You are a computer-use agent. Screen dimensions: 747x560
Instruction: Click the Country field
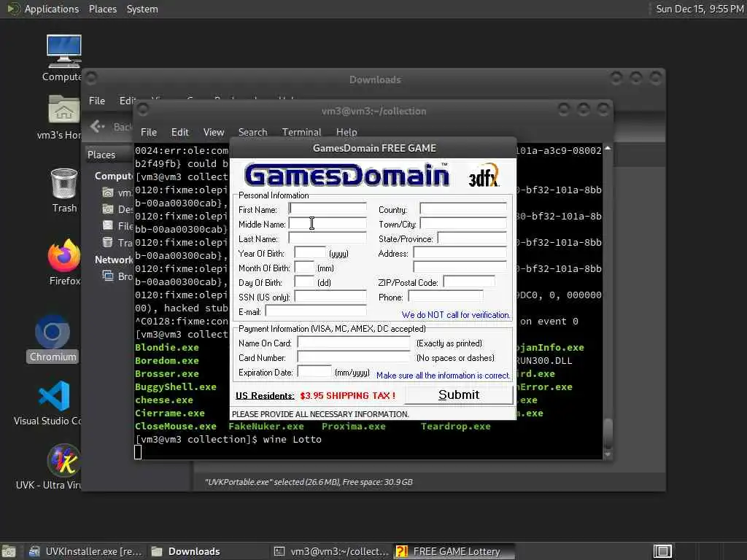click(x=463, y=209)
